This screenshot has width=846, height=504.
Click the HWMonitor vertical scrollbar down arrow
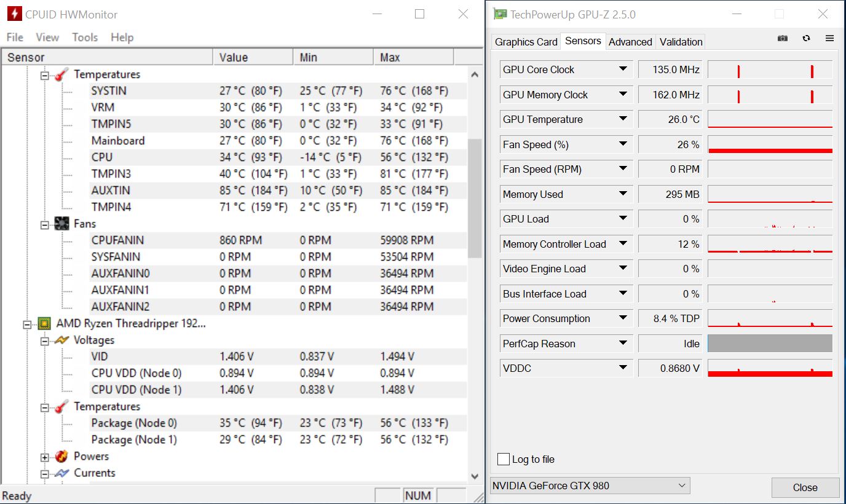point(475,476)
